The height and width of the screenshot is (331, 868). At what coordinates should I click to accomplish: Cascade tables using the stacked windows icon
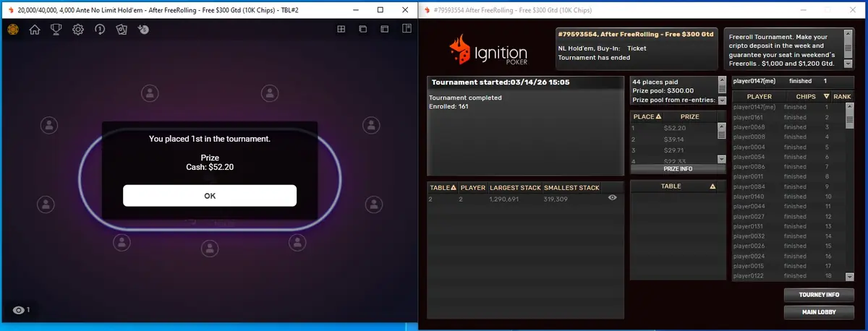tap(363, 30)
